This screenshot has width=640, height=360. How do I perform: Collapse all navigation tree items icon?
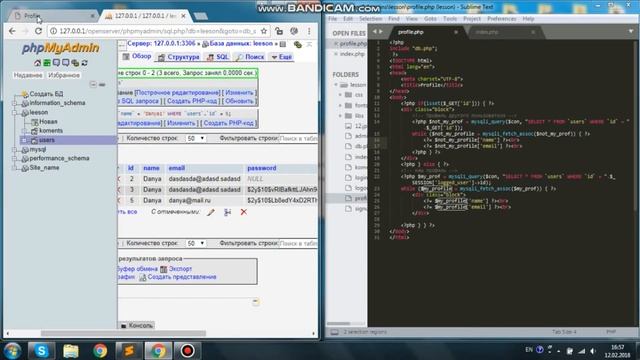point(93,84)
